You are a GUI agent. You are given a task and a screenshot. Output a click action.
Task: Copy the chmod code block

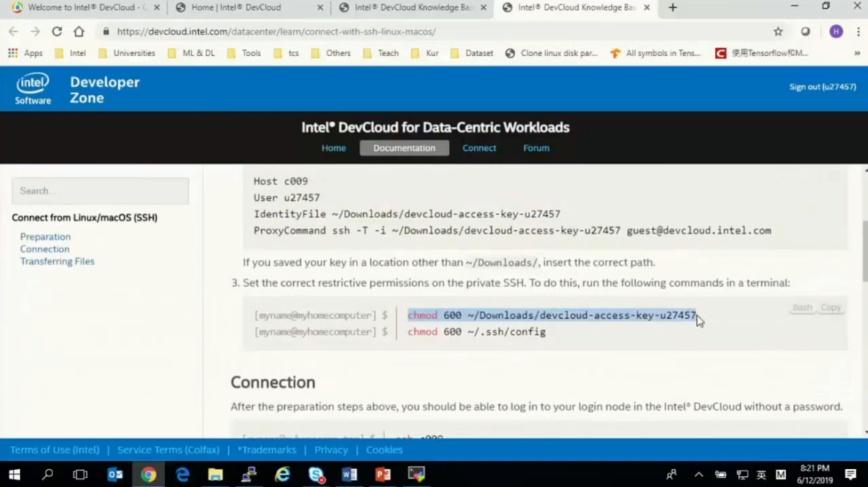click(831, 307)
